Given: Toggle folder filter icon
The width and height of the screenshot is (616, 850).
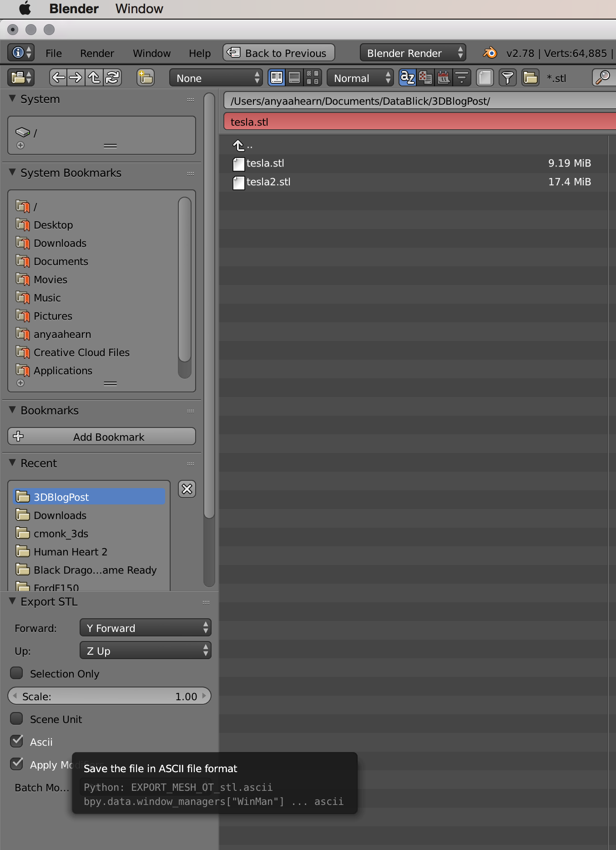Looking at the screenshot, I should tap(530, 78).
